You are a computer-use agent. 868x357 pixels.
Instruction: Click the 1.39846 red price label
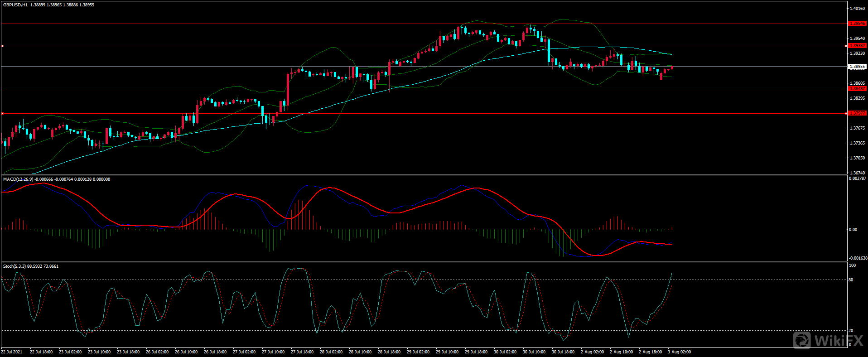tap(857, 24)
